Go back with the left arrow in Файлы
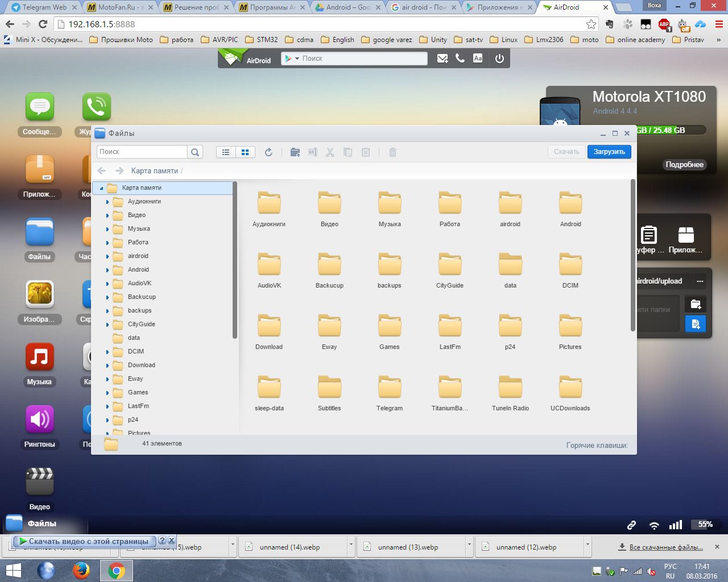The width and height of the screenshot is (728, 582). [x=102, y=171]
